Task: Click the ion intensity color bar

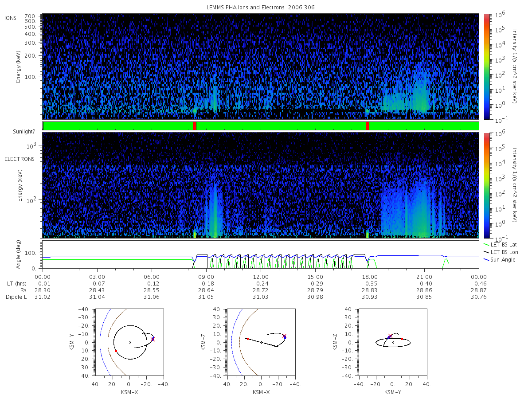Action: pyautogui.click(x=486, y=66)
